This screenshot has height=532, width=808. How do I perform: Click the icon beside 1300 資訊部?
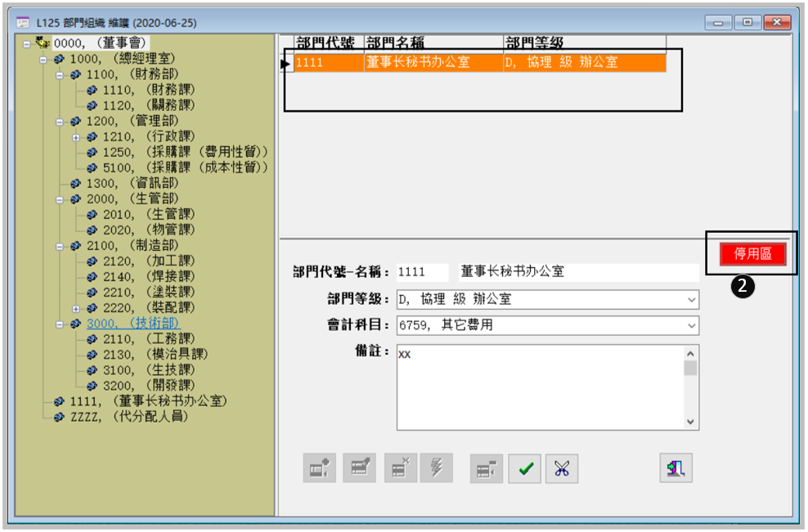point(76,183)
